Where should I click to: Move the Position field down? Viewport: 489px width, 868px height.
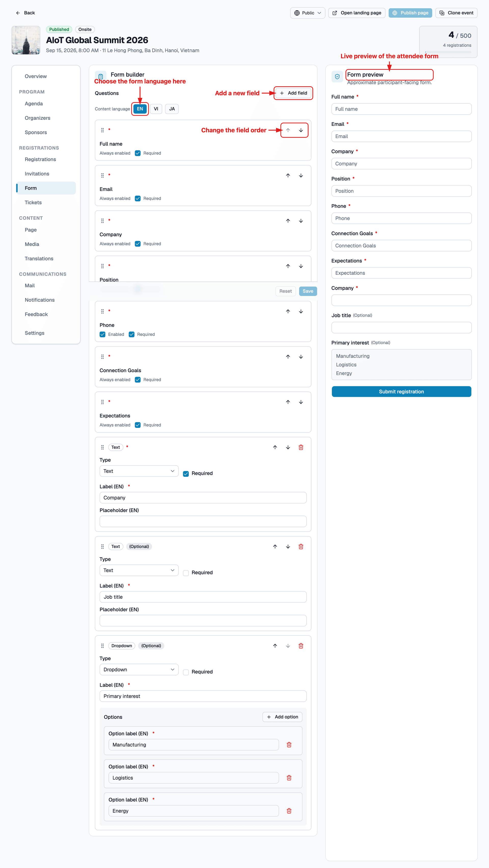coord(301,266)
